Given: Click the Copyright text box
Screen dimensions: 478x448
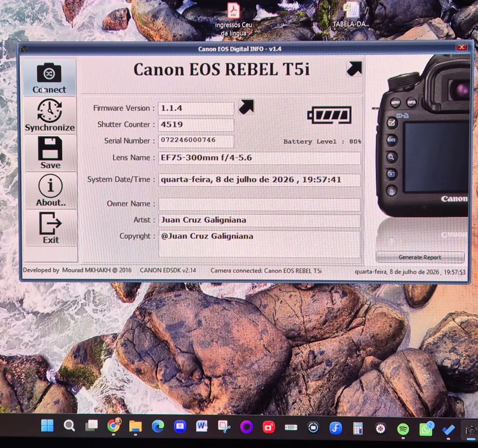Looking at the screenshot, I should [260, 243].
